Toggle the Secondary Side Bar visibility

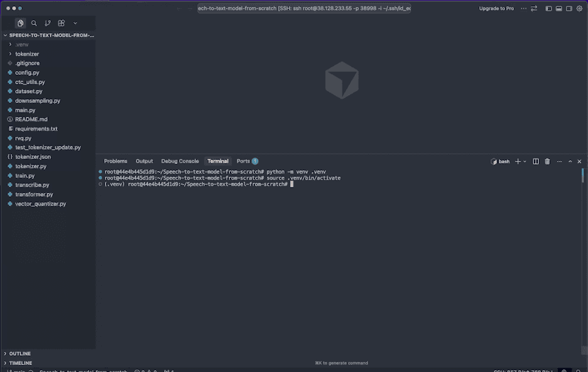click(x=568, y=8)
